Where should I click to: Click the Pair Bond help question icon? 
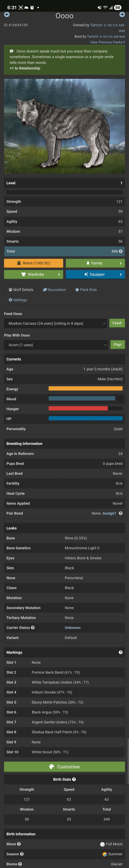click(121, 513)
